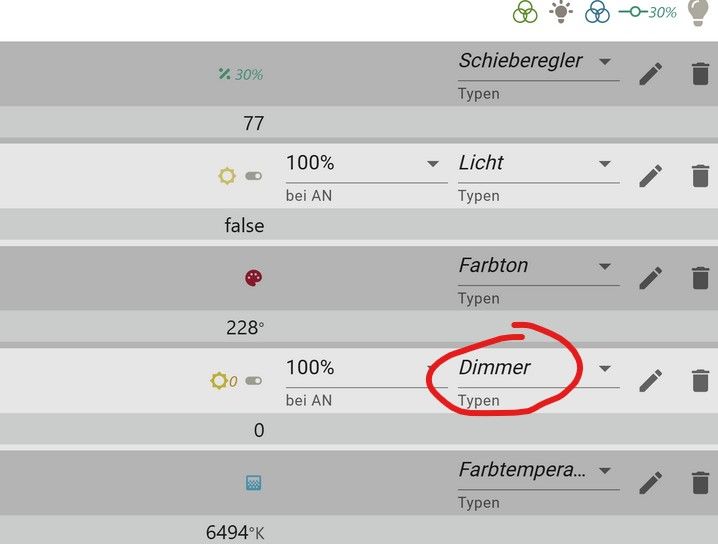The image size is (718, 544).
Task: Edit the Licht row
Action: (651, 176)
